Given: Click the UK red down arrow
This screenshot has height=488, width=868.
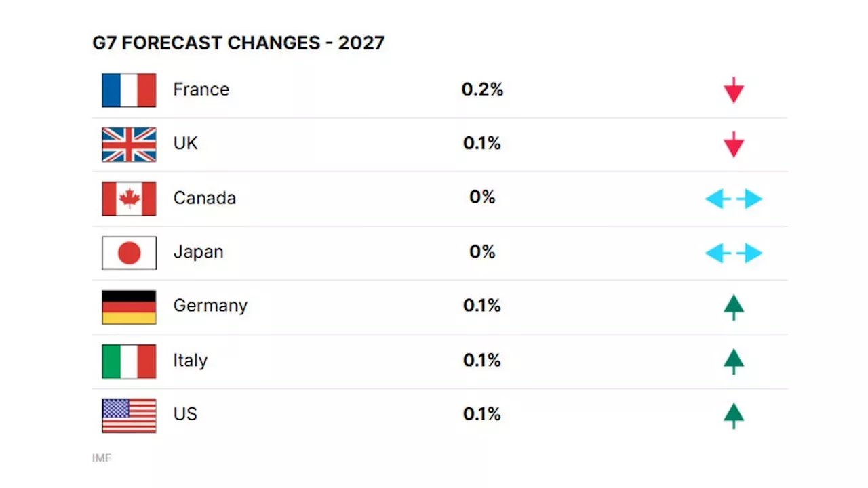Looking at the screenshot, I should (x=734, y=144).
